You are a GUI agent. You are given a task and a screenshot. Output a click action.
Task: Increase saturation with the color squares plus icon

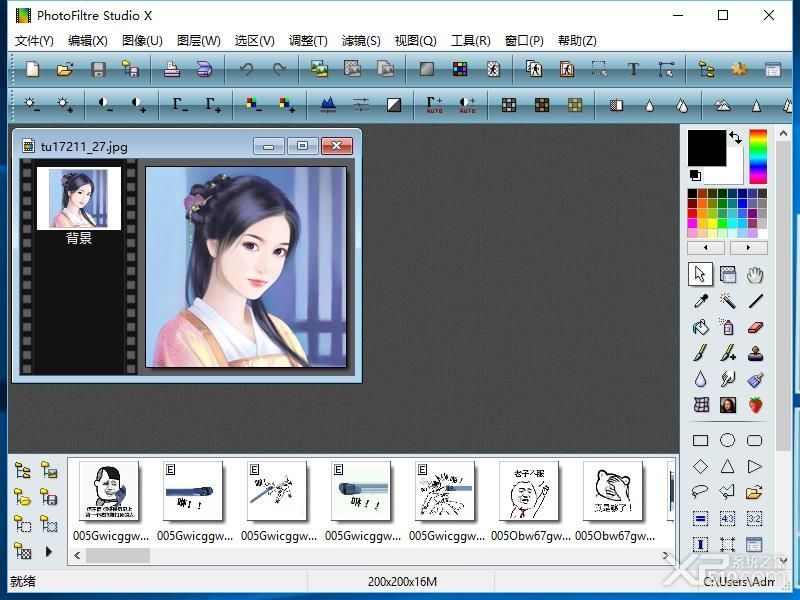[287, 105]
